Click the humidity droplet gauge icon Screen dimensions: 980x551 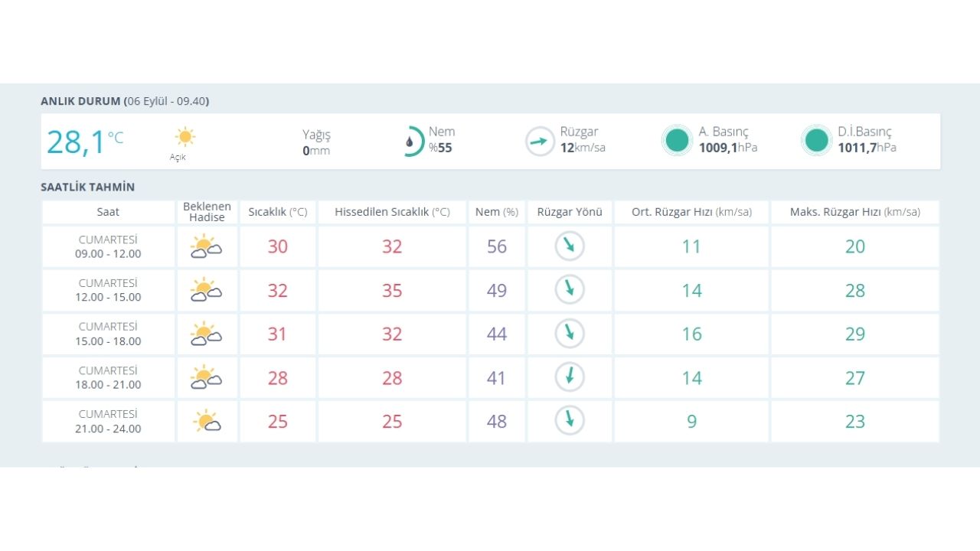pyautogui.click(x=413, y=142)
